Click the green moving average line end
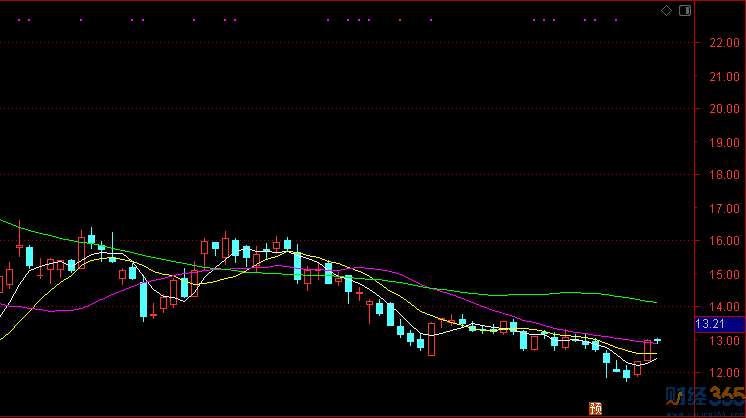The width and height of the screenshot is (746, 418). 656,302
